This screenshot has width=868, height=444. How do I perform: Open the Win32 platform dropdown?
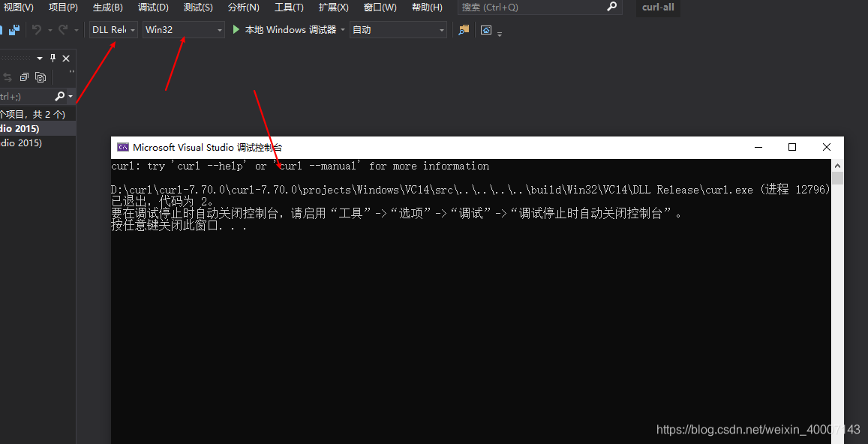pyautogui.click(x=184, y=30)
